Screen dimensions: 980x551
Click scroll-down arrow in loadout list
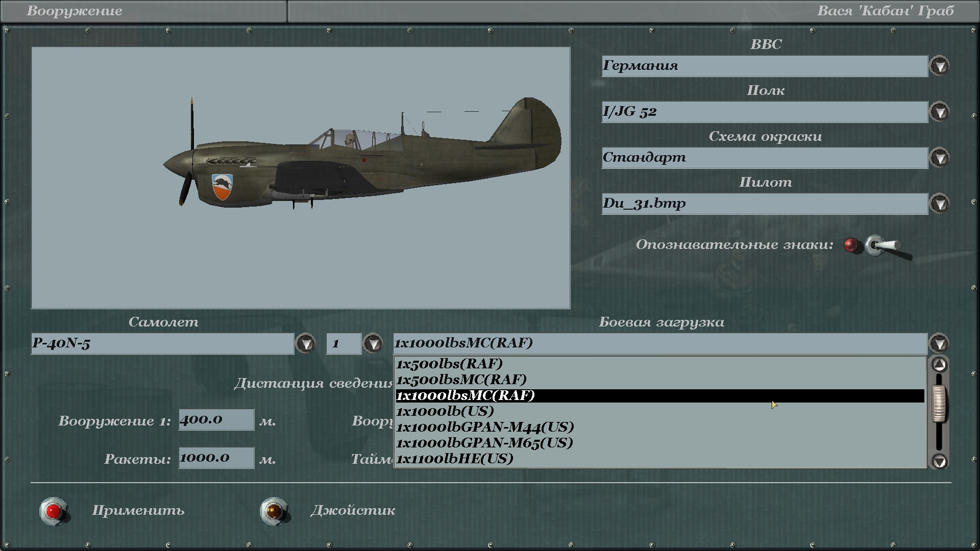940,461
